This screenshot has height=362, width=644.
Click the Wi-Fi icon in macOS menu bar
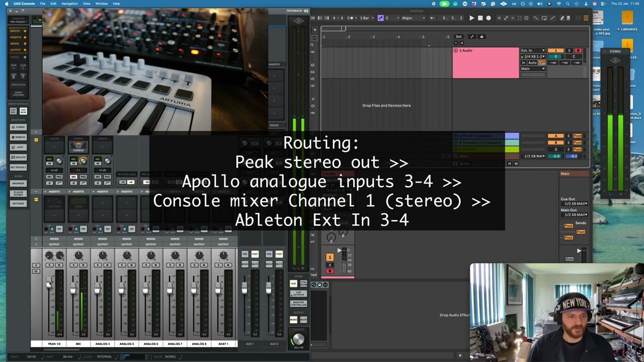click(558, 4)
